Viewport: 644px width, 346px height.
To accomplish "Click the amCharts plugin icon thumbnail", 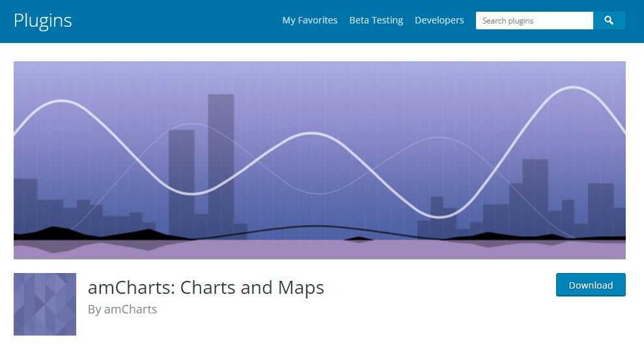I will pos(45,304).
